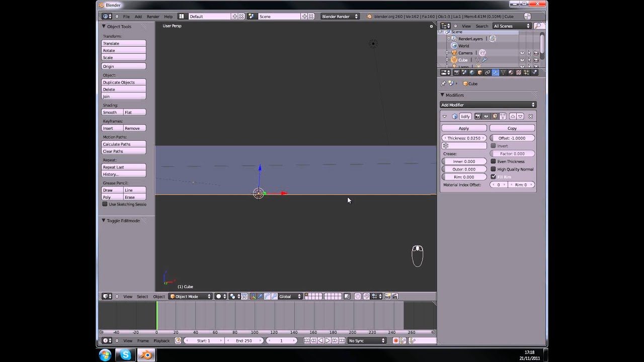The width and height of the screenshot is (644, 362).
Task: Open the Particles properties tab
Action: [526, 72]
